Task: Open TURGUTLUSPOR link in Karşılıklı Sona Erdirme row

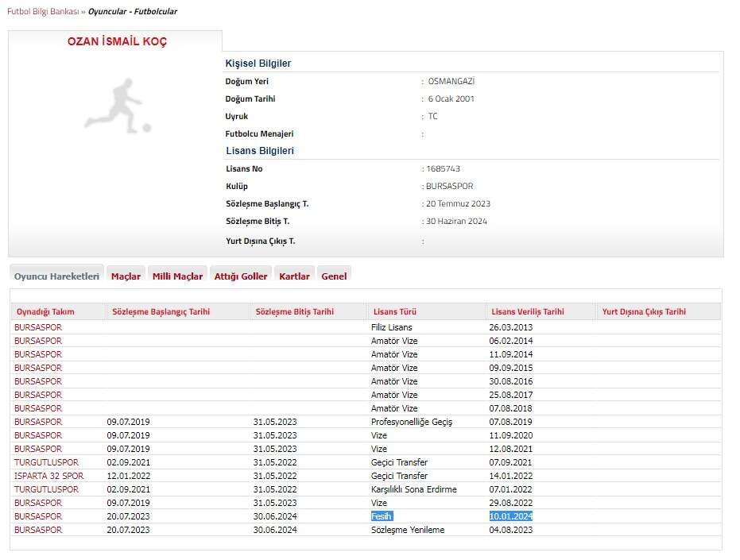Action: (x=46, y=489)
